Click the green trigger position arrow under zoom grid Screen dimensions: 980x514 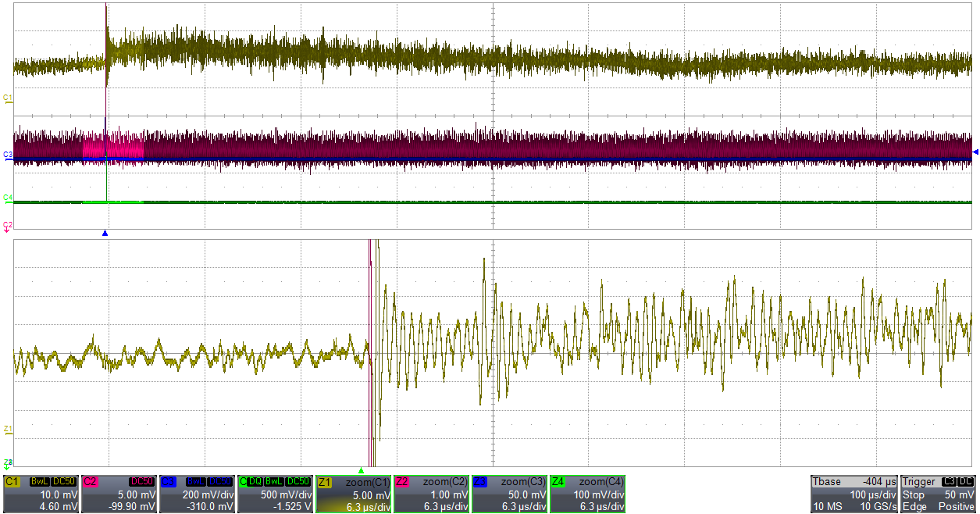pyautogui.click(x=361, y=470)
